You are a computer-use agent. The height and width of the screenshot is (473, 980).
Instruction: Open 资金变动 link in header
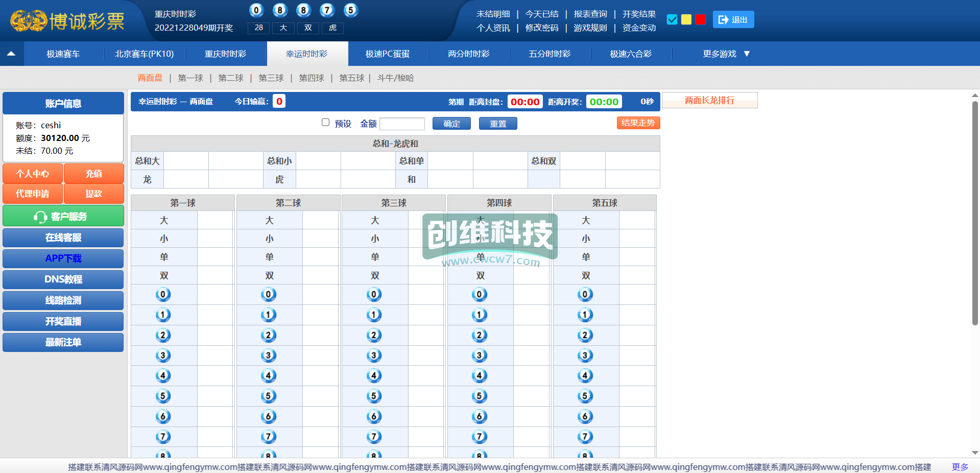tap(639, 28)
